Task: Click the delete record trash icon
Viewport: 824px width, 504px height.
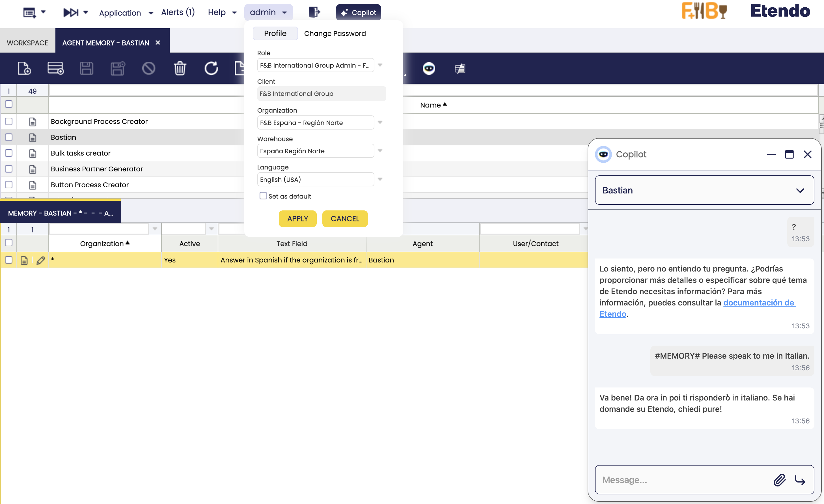Action: pos(180,68)
